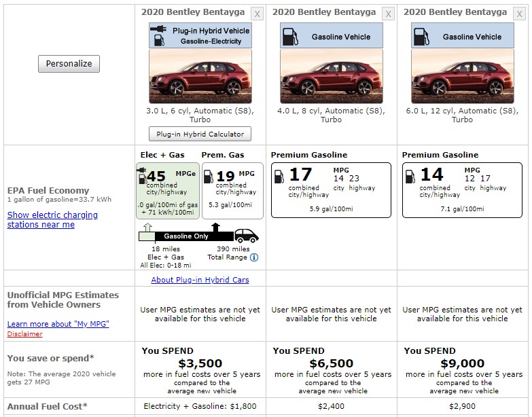Open the Plug-in Hybrid Calculator
Screen dimensions: 532x417
200,134
